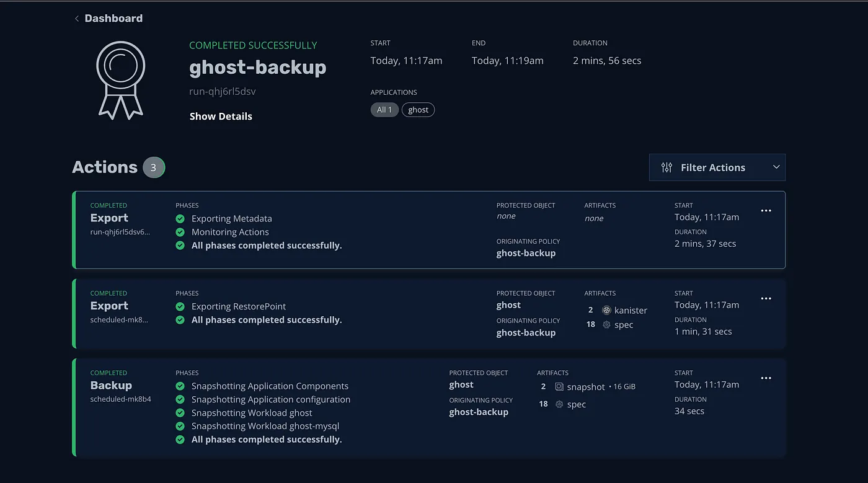
Task: Select the All 1 applications chip
Action: tap(384, 110)
